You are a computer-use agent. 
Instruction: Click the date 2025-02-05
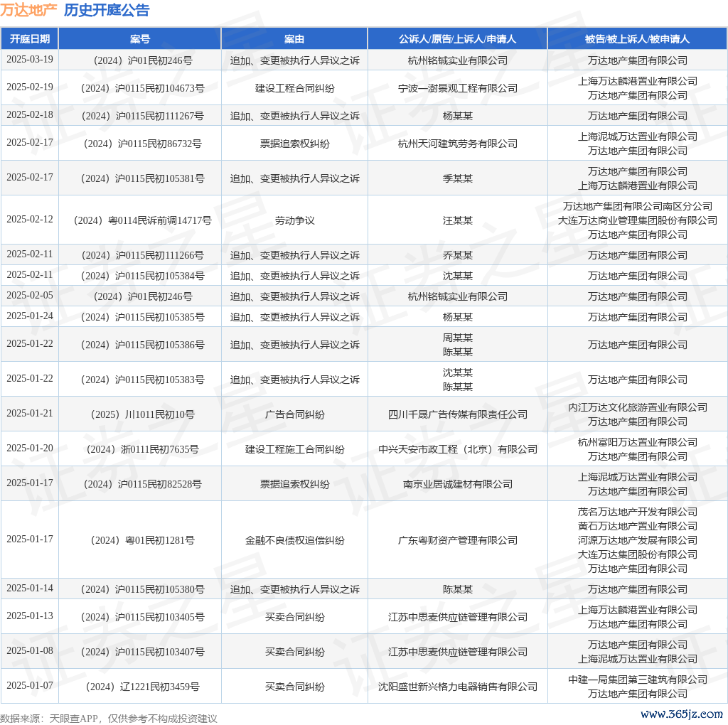tap(30, 295)
